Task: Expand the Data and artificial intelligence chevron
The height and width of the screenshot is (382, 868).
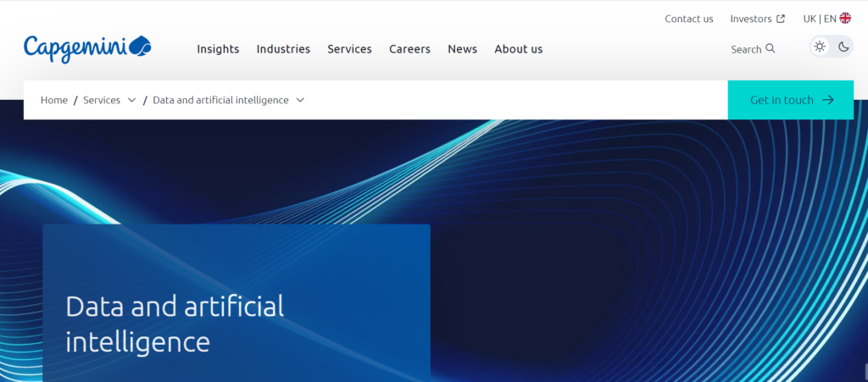Action: tap(300, 100)
